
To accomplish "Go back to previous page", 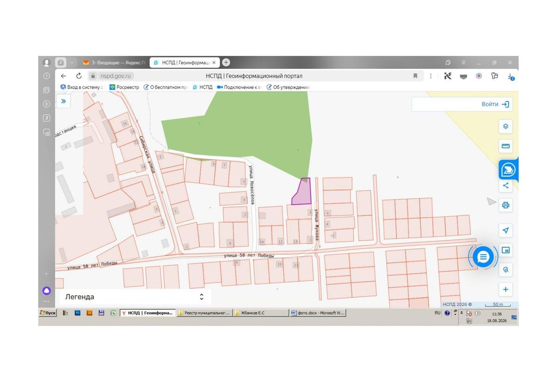I will (64, 76).
